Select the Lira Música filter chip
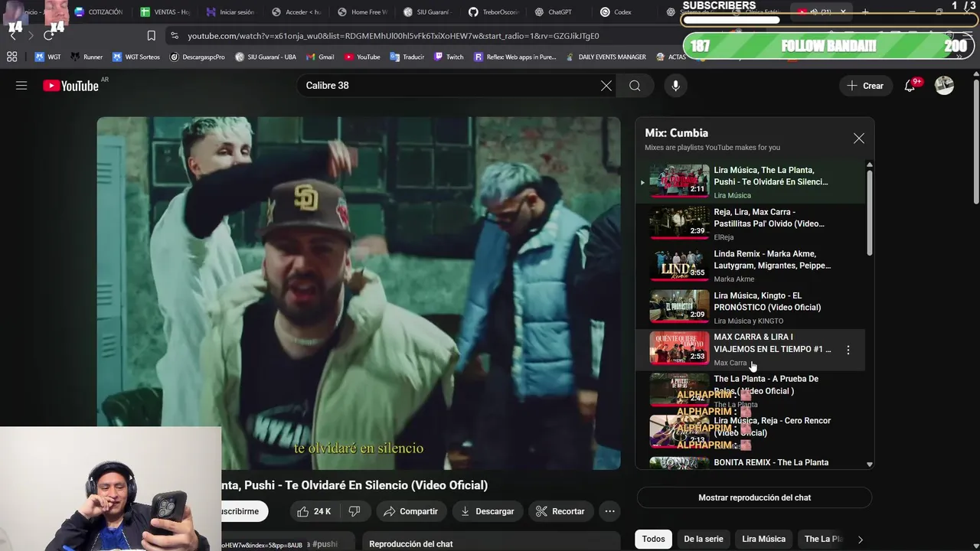The width and height of the screenshot is (980, 551). [763, 539]
